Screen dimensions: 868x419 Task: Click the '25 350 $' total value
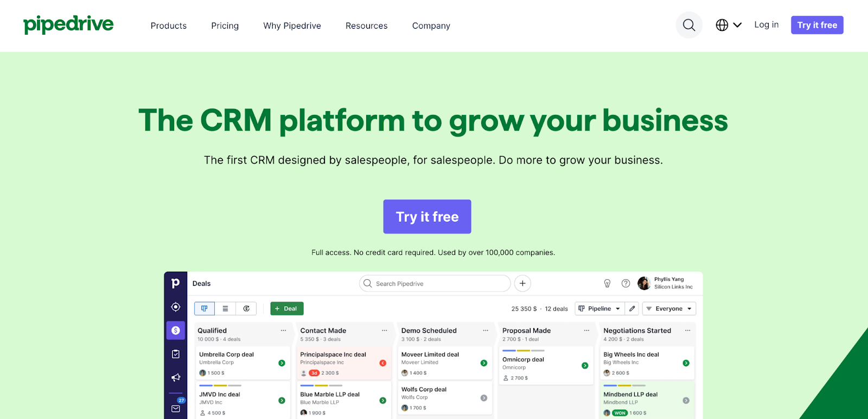524,309
